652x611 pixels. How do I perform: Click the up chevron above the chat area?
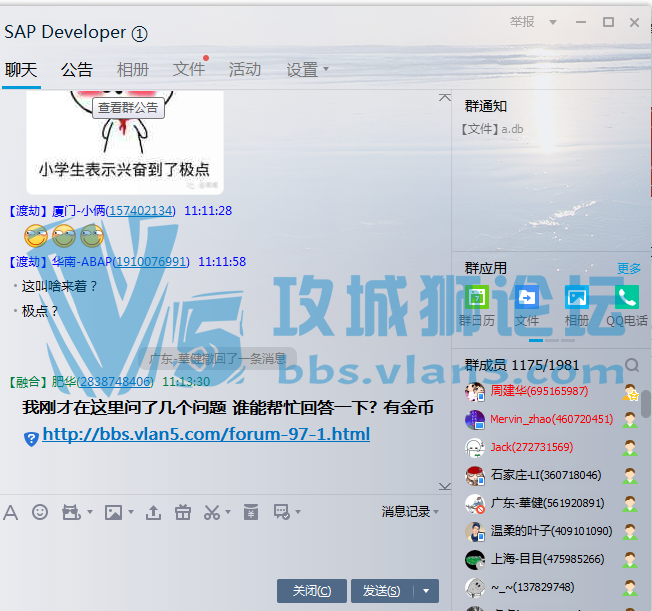click(445, 98)
